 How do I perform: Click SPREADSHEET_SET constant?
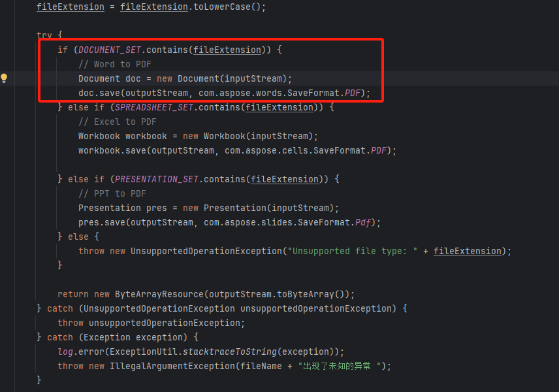pos(154,107)
